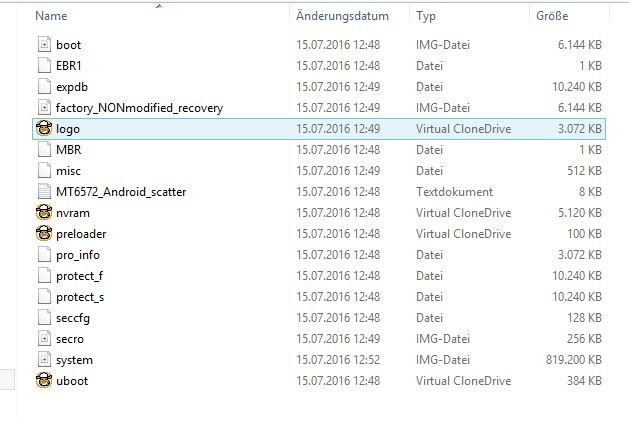Click the file name pro_info

tap(78, 255)
